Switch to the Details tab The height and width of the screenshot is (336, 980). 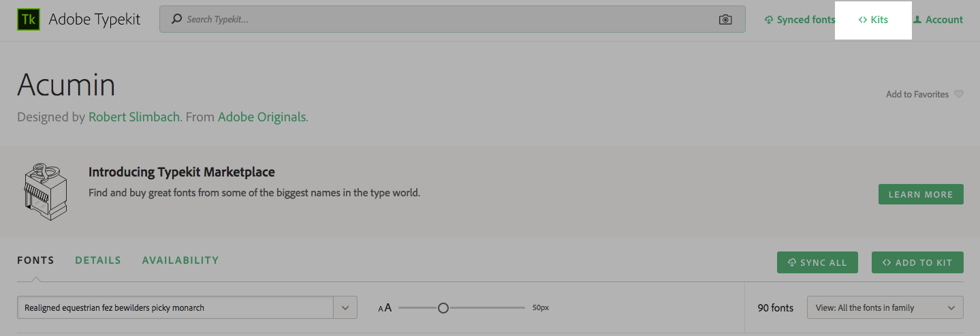pyautogui.click(x=98, y=260)
